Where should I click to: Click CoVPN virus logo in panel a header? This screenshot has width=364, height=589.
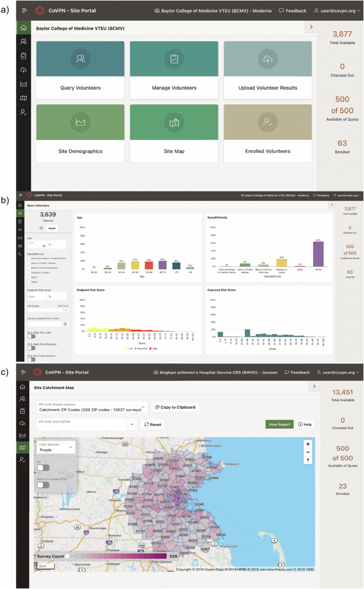(39, 11)
